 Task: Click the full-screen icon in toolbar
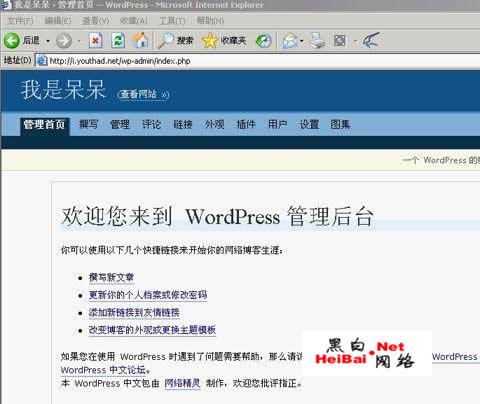tap(339, 41)
